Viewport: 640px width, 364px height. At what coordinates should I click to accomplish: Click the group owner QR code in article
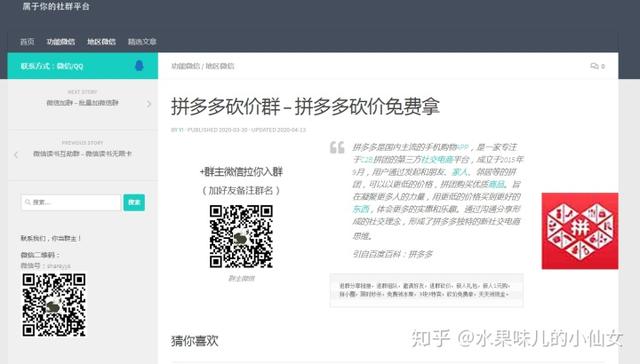pyautogui.click(x=241, y=236)
